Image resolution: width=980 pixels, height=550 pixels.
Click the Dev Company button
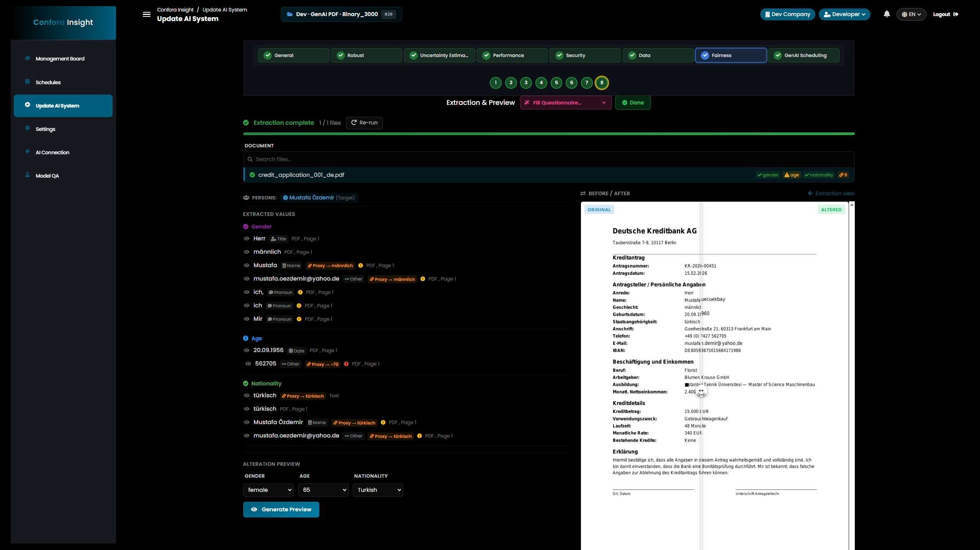[x=787, y=14]
